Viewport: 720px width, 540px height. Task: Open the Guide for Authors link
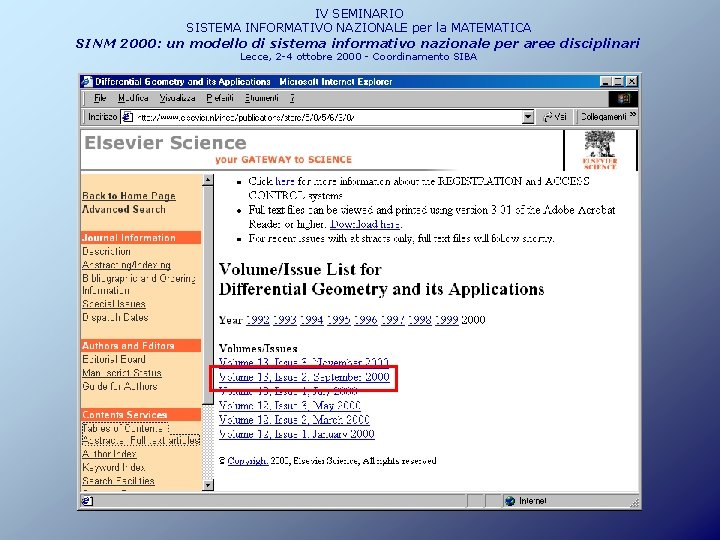click(x=119, y=387)
